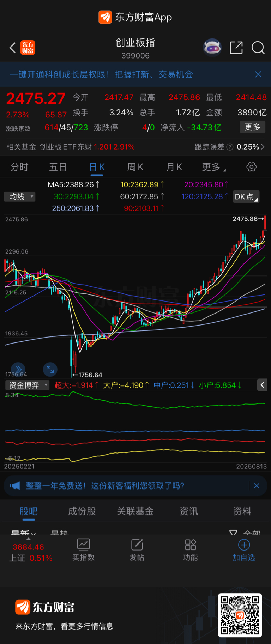Open the 资讯 tab
Image resolution: width=271 pixels, height=644 pixels.
click(189, 511)
